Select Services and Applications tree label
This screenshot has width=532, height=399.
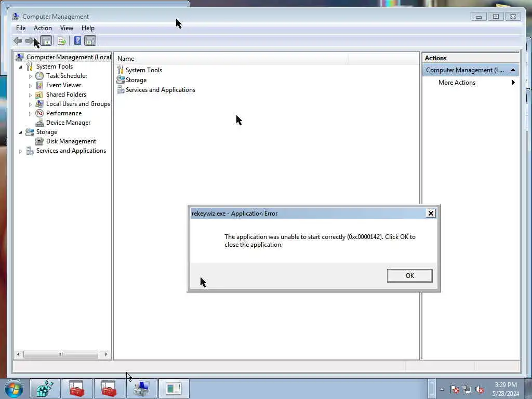click(71, 151)
